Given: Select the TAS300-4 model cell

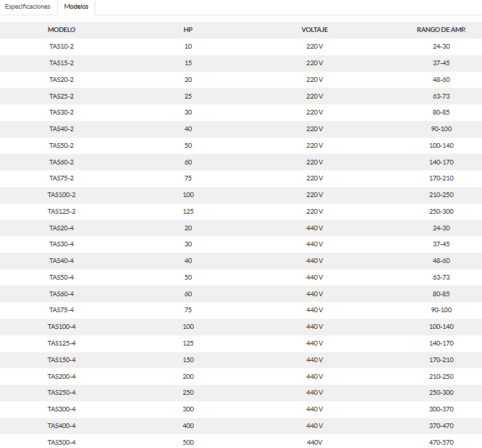Looking at the screenshot, I should (61, 409).
